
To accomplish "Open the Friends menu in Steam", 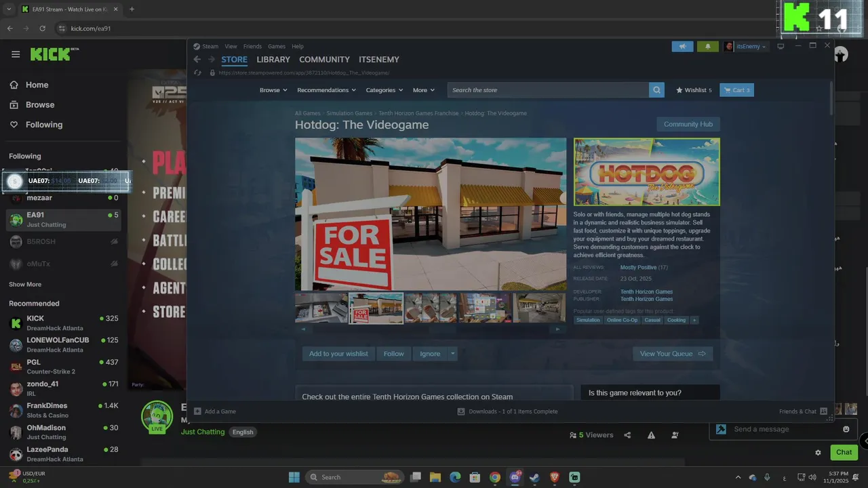I will tap(252, 47).
